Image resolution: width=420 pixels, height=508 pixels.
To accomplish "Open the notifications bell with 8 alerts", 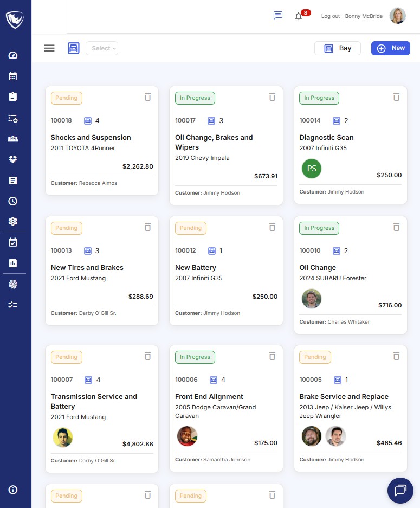I will [299, 16].
